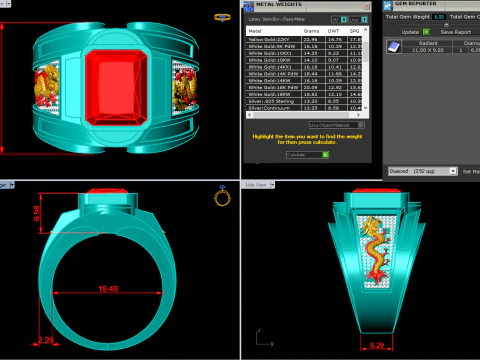Image resolution: width=480 pixels, height=360 pixels.
Task: Click the 2.26 shank thickness dimension
Action: (46, 340)
